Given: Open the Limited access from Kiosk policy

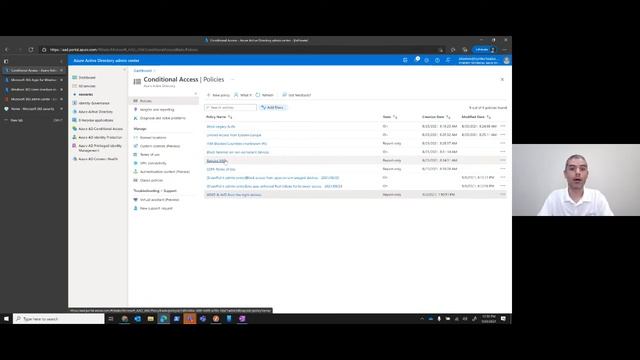Looking at the screenshot, I should click(234, 135).
